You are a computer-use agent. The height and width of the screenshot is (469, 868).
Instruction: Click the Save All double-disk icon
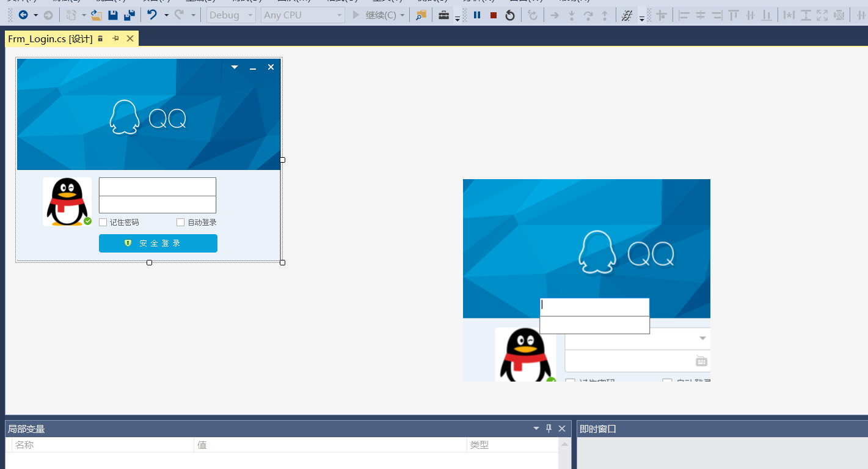(129, 15)
